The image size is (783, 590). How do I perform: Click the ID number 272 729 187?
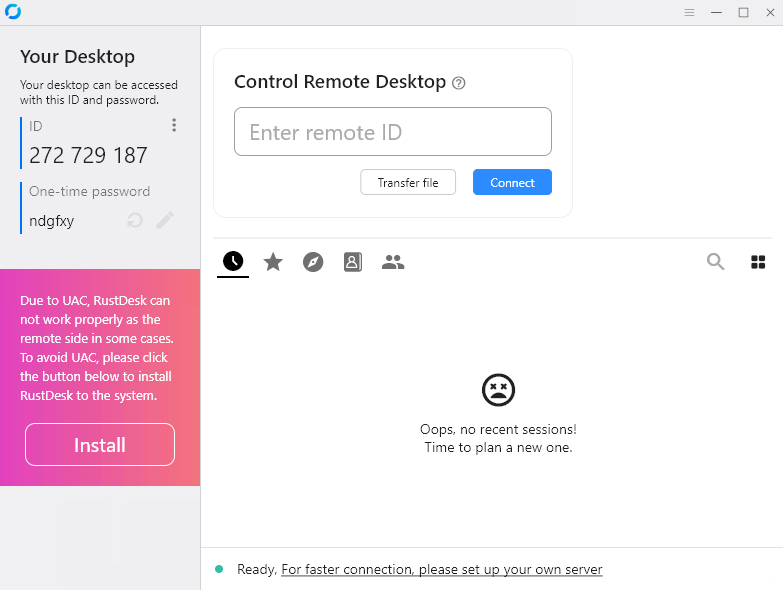(88, 155)
